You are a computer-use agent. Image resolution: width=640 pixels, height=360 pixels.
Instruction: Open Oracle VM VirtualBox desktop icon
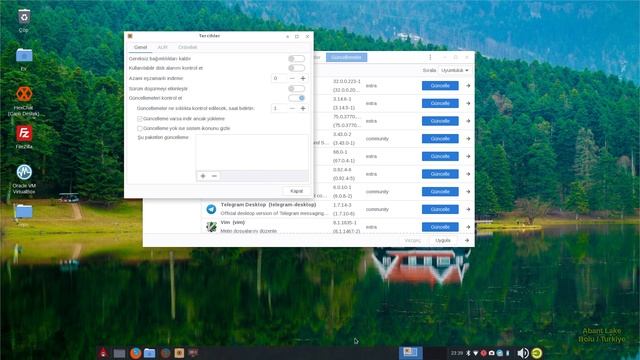24,172
